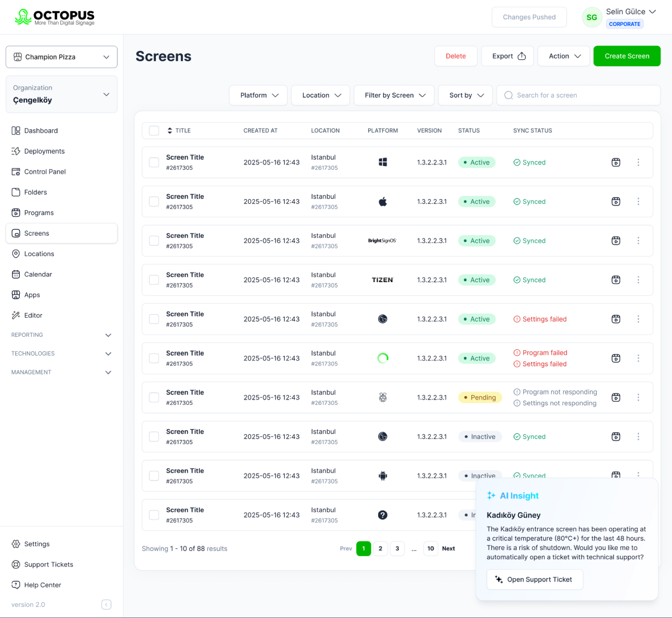Expand the TECHNOLOGIES section
This screenshot has height=618, width=672.
[x=61, y=354]
